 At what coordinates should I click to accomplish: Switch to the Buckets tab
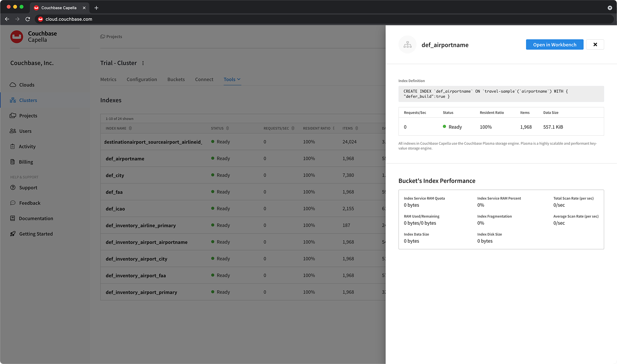(x=176, y=79)
